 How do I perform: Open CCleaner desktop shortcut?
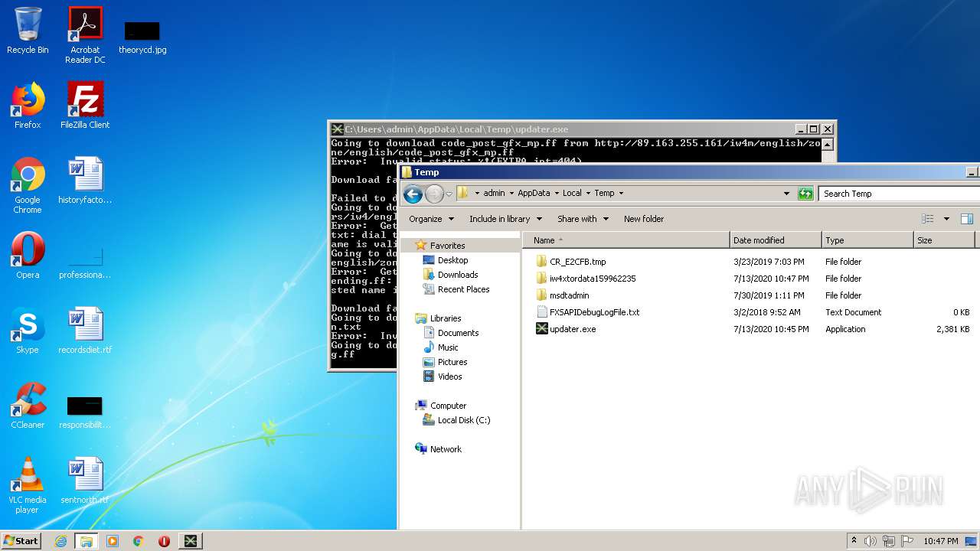click(x=28, y=406)
